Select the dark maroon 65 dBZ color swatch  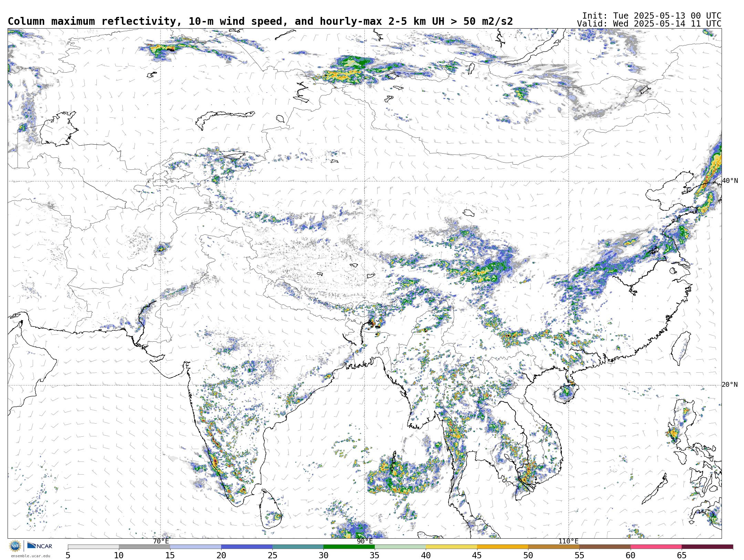[x=707, y=547]
